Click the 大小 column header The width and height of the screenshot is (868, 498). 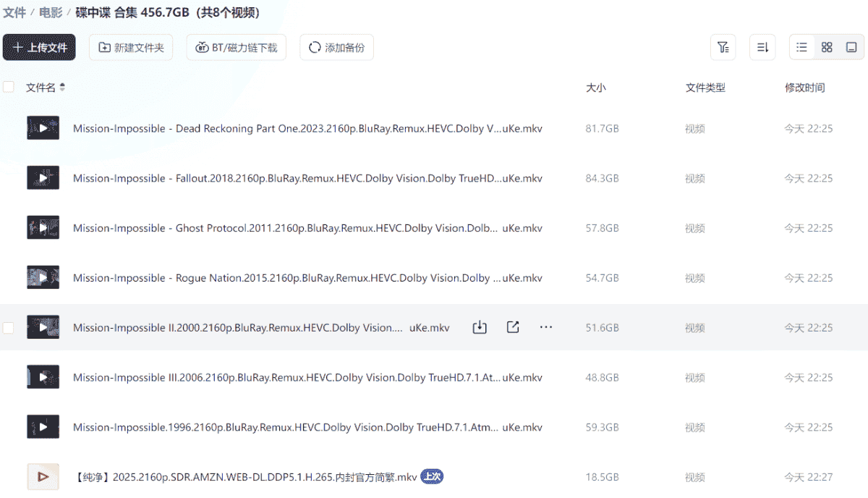(595, 88)
